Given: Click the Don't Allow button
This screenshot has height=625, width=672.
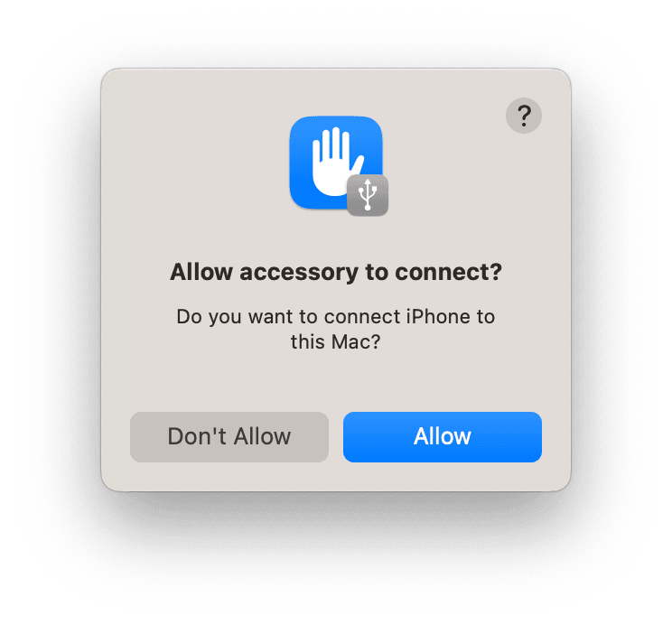Looking at the screenshot, I should point(229,437).
